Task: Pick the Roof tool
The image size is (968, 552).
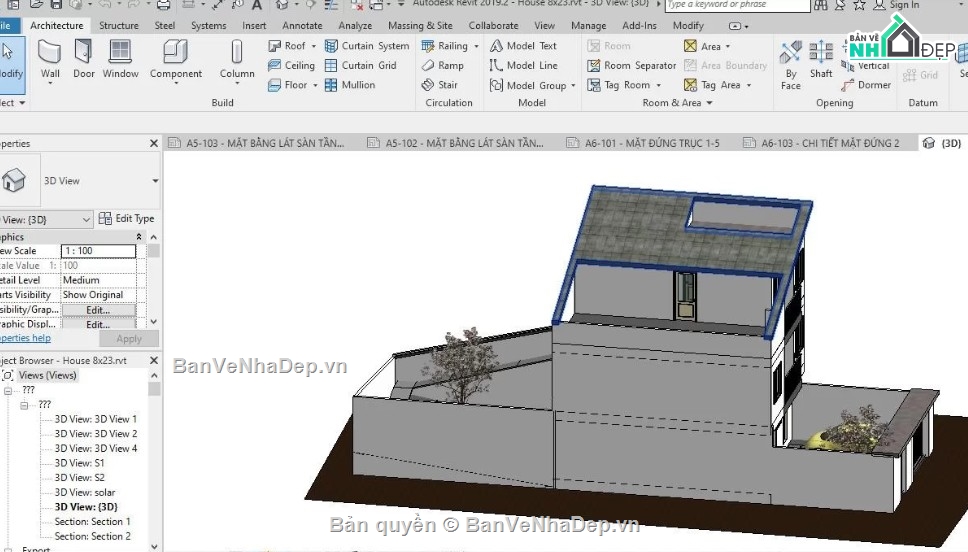Action: click(288, 46)
